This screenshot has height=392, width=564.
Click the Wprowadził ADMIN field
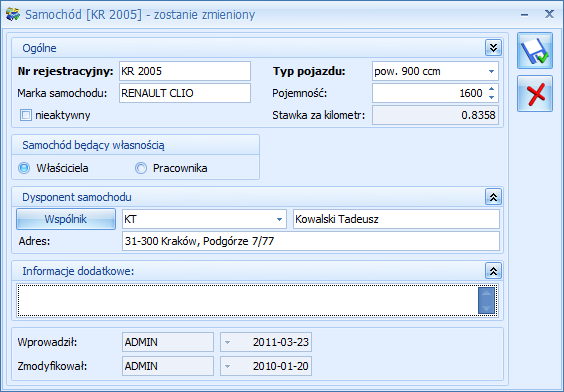[168, 342]
